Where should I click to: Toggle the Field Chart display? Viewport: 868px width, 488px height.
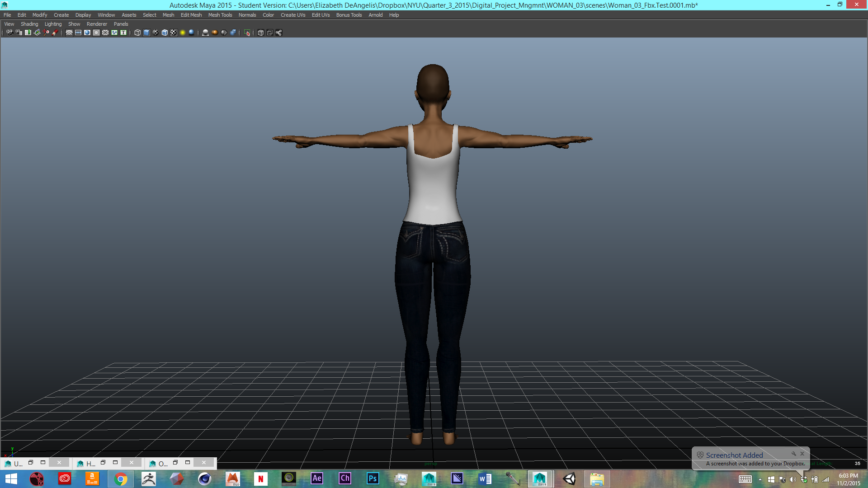(105, 33)
